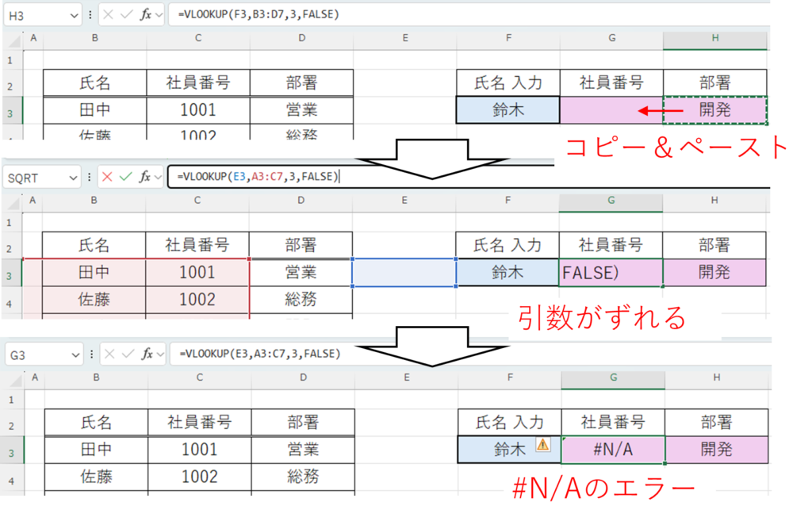Image resolution: width=812 pixels, height=525 pixels.
Task: Select the copied 開発 cell with dashed border
Action: pyautogui.click(x=714, y=110)
